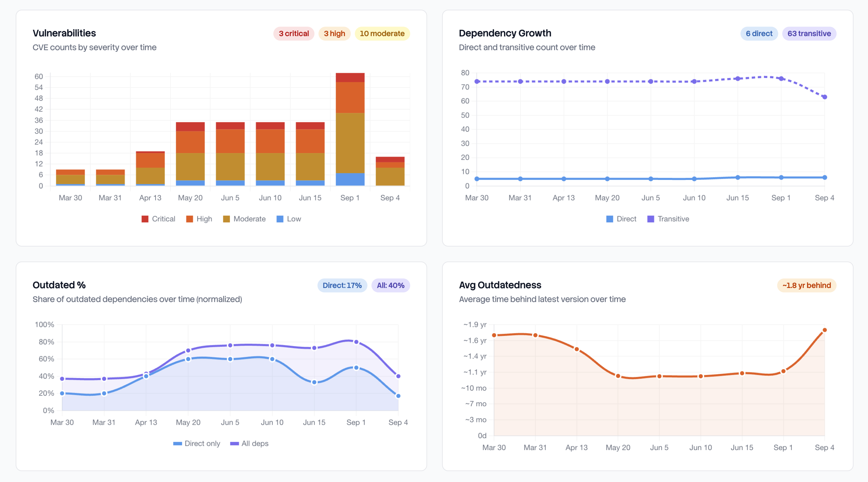Click 'CVE counts by severity over time' subtitle

[94, 47]
